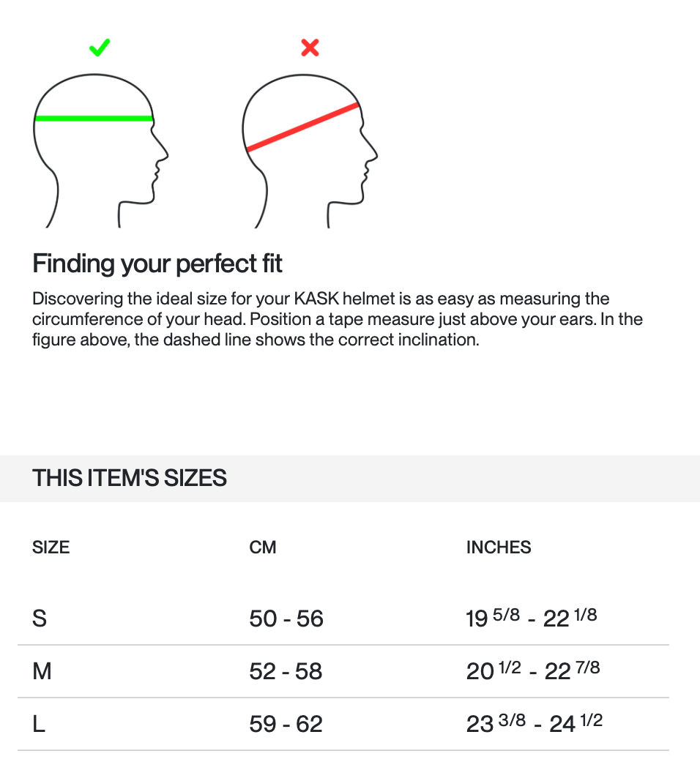Click the INCHES column header
Viewport: 700px width, 770px height.
[499, 547]
